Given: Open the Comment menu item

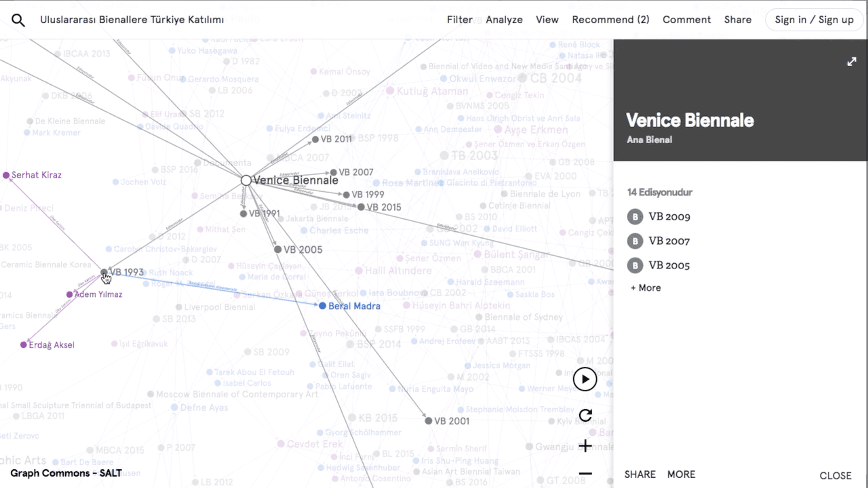Looking at the screenshot, I should click(687, 20).
